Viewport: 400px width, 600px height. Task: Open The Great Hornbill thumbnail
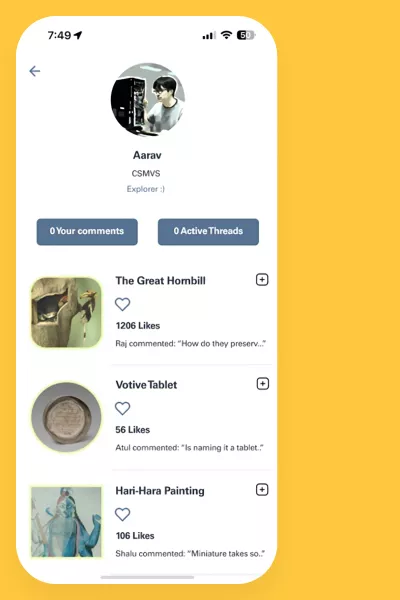tap(66, 312)
